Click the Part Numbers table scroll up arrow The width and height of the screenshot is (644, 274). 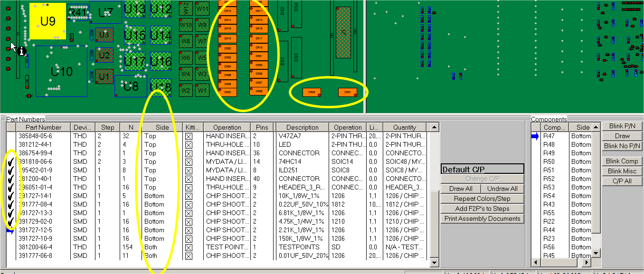point(434,127)
